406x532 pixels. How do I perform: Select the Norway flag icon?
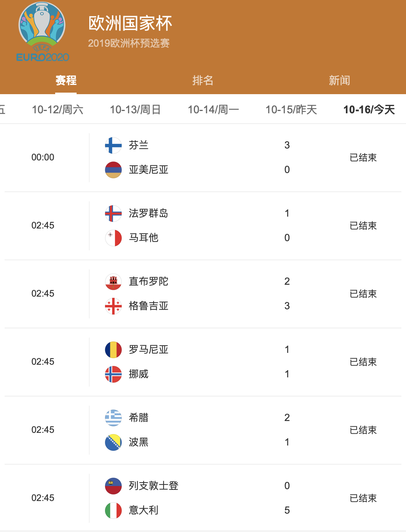113,374
